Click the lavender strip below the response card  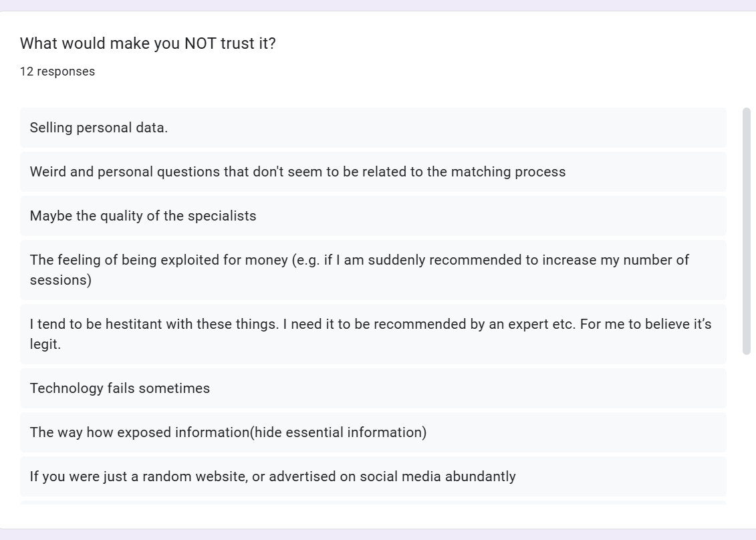pos(378,535)
